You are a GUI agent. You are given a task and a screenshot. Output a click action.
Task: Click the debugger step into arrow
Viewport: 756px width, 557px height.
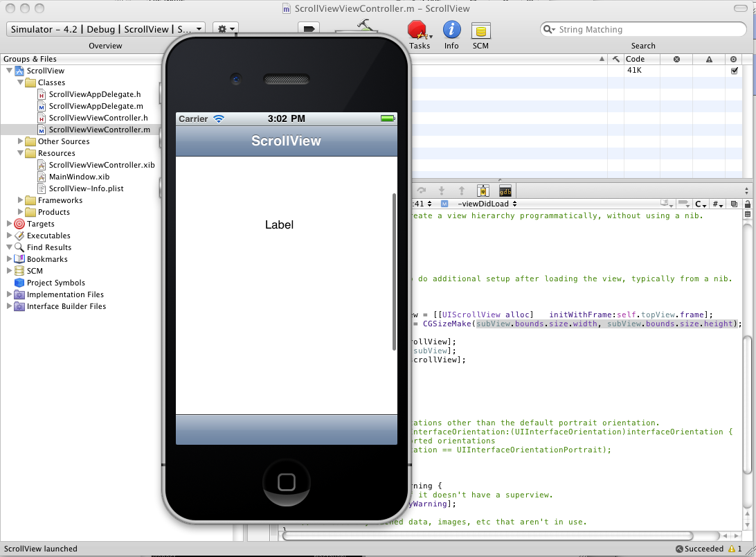442,191
